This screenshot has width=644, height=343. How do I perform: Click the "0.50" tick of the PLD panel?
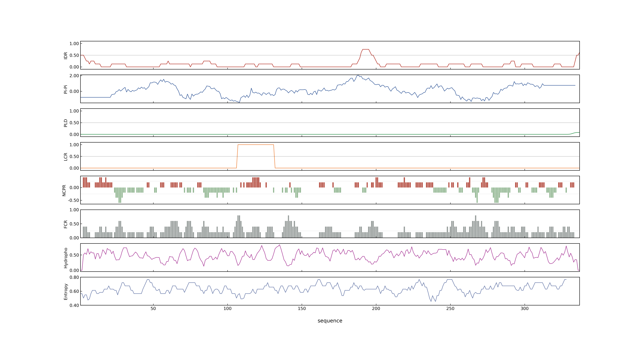tap(74, 123)
